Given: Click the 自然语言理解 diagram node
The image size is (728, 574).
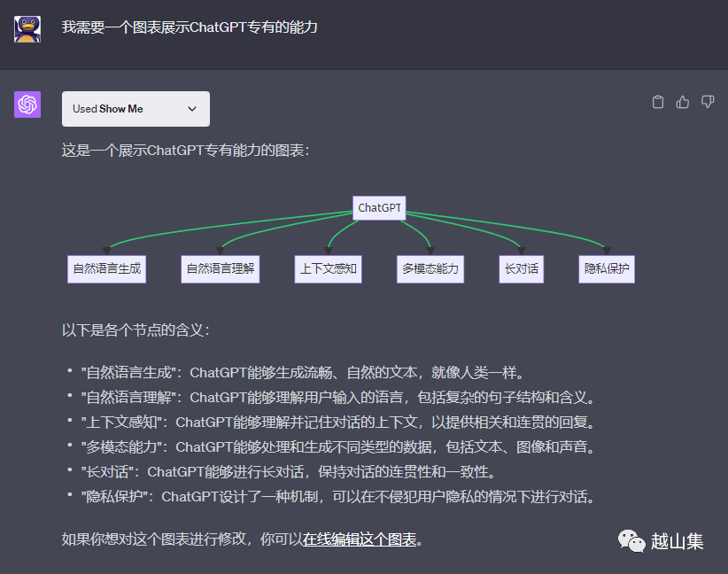Looking at the screenshot, I should (x=220, y=269).
